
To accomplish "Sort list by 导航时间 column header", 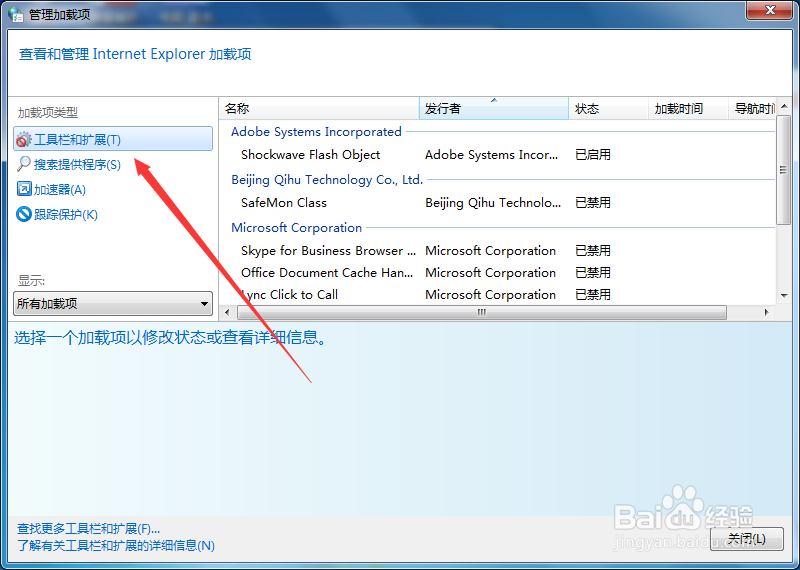I will [752, 108].
